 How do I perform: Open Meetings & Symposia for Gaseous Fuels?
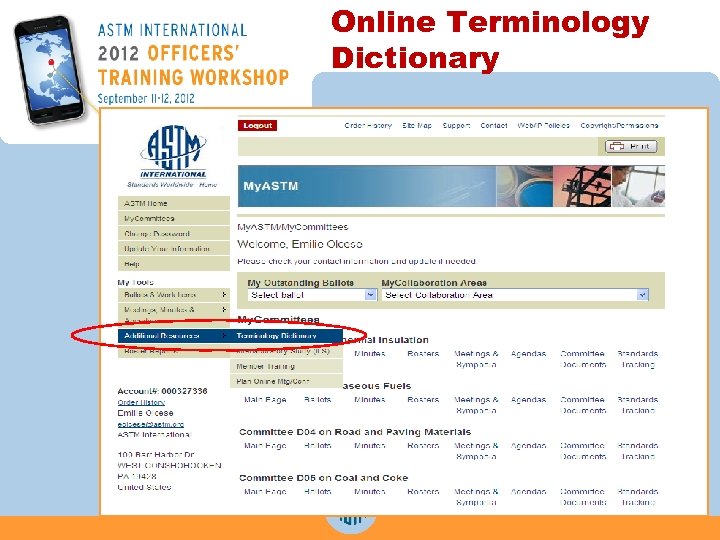[x=476, y=405]
